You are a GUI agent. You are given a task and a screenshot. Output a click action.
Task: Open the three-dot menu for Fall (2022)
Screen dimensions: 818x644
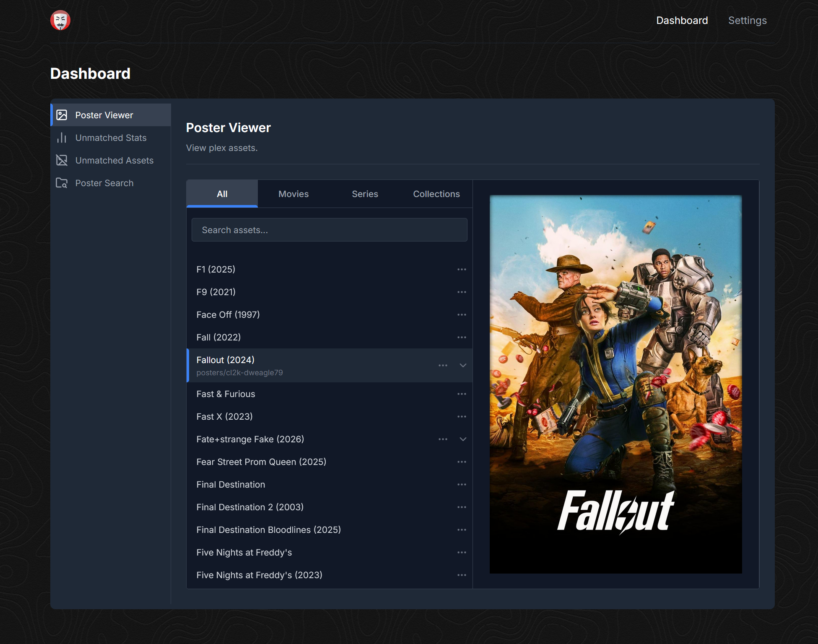462,337
